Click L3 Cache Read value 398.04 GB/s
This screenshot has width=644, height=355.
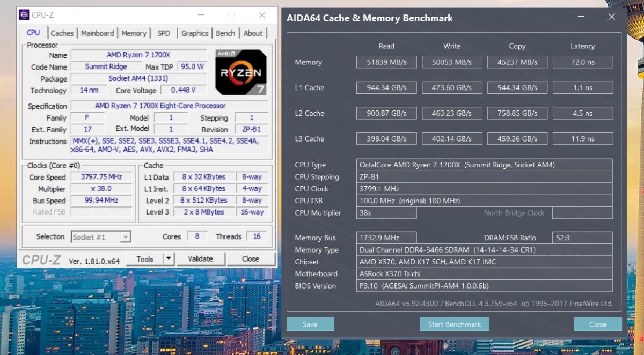(x=386, y=139)
